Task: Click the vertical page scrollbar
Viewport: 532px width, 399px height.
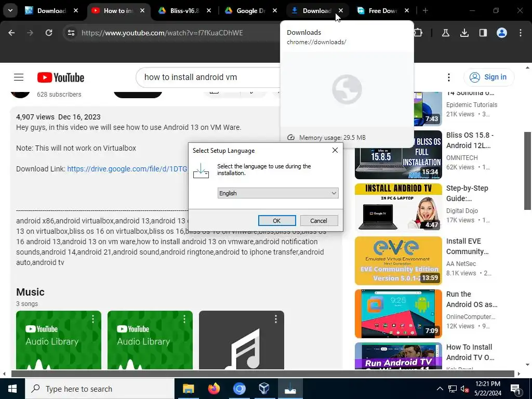Action: coord(527,171)
